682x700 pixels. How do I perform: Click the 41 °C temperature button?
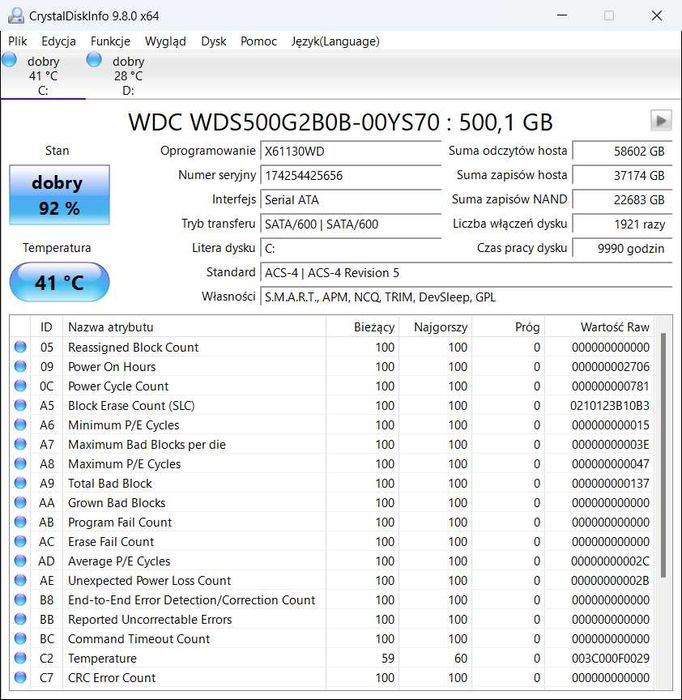point(59,282)
